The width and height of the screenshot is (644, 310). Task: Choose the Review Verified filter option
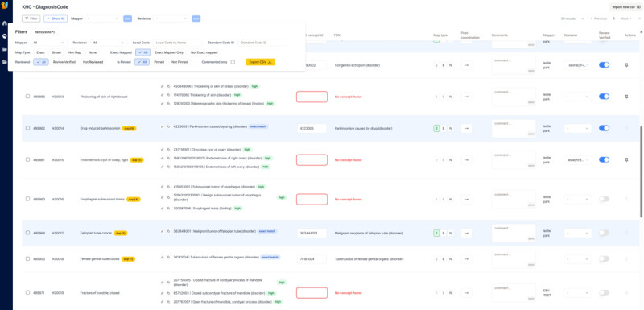click(x=64, y=62)
